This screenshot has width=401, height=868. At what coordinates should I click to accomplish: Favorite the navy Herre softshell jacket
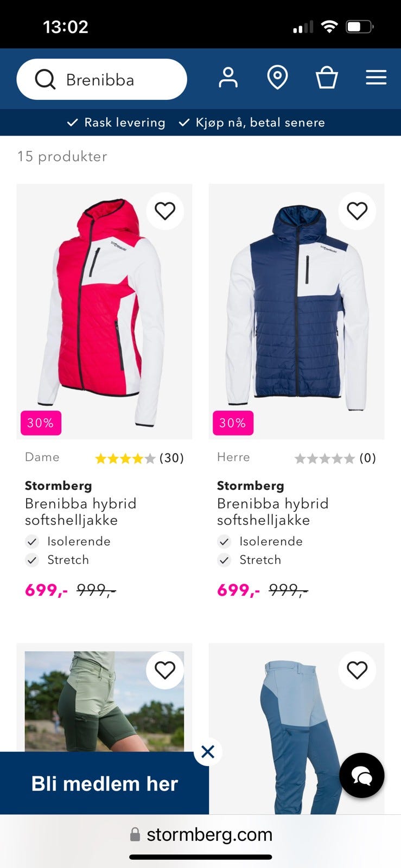(357, 210)
